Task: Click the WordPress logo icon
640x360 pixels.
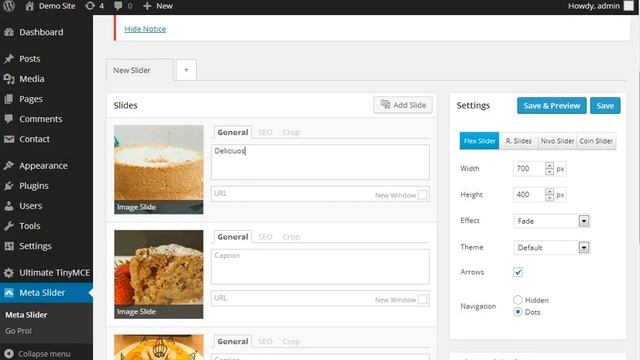Action: (9, 6)
